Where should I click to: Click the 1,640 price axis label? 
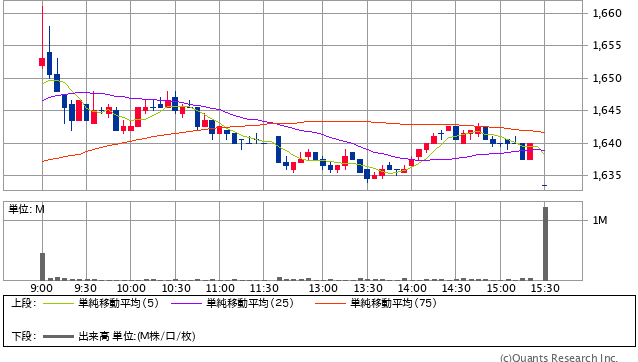(x=607, y=143)
